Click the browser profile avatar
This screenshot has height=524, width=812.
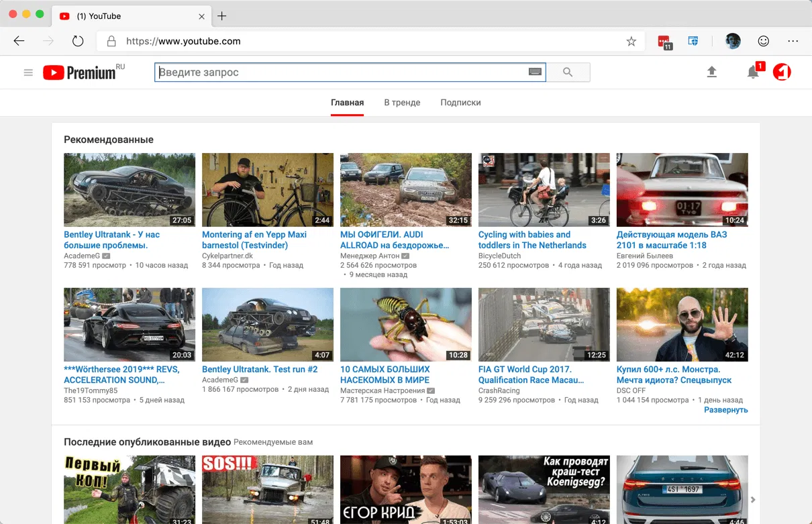pyautogui.click(x=732, y=41)
